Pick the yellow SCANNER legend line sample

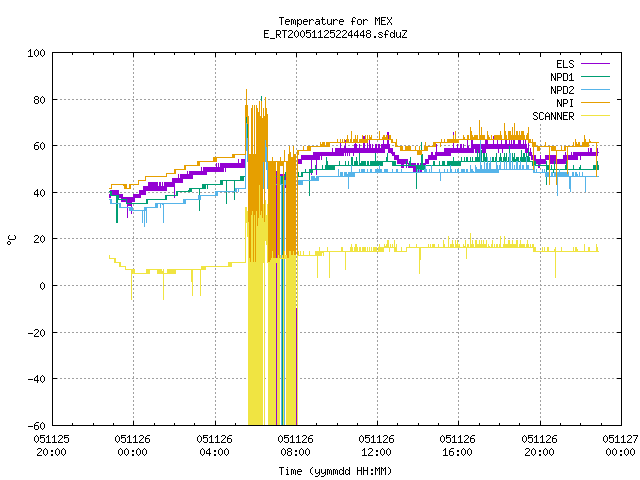(x=595, y=116)
